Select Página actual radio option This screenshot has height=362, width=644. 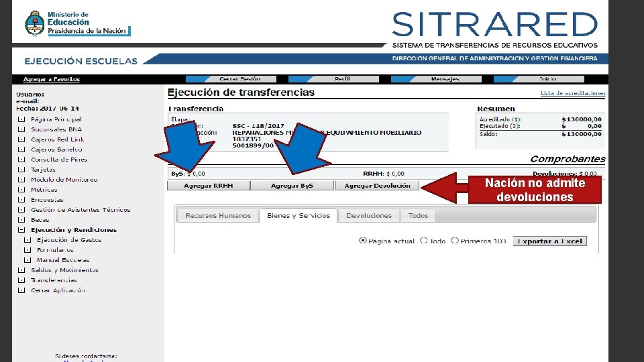coord(363,241)
